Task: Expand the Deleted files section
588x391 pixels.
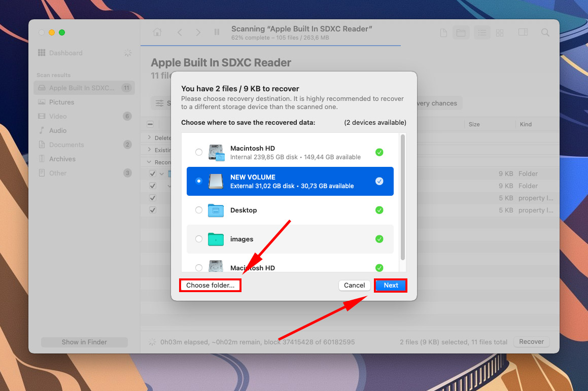Action: click(x=148, y=137)
